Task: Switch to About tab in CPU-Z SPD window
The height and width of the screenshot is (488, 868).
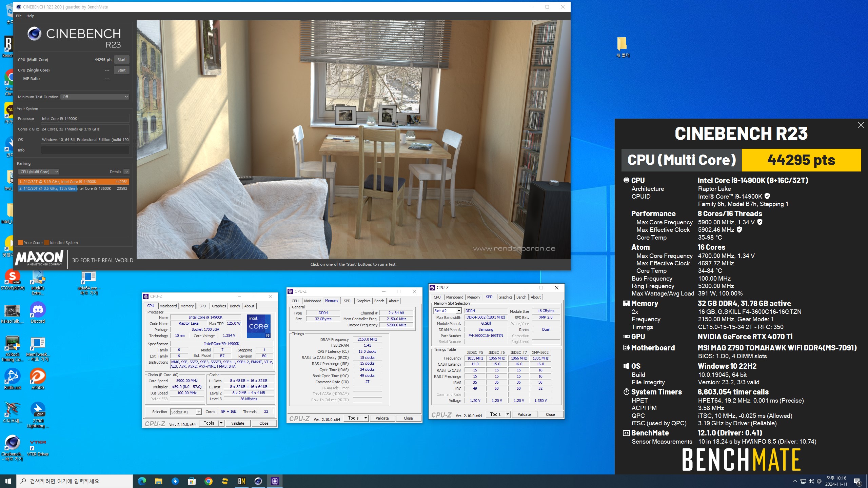Action: click(x=536, y=297)
